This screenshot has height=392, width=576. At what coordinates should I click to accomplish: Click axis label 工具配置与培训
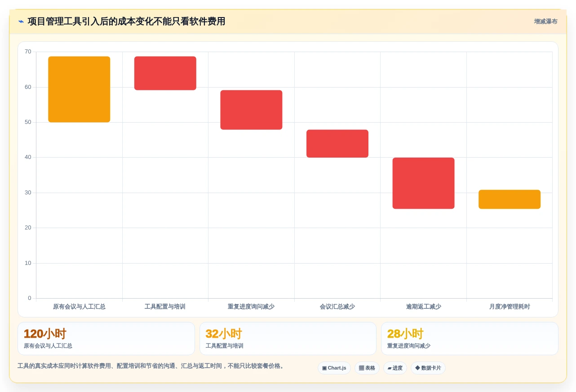tap(165, 307)
